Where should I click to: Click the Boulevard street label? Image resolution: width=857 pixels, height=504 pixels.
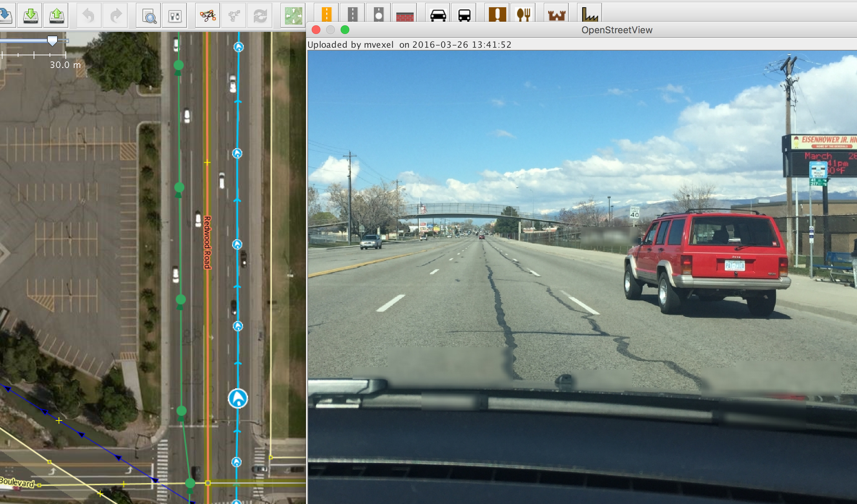(x=17, y=482)
